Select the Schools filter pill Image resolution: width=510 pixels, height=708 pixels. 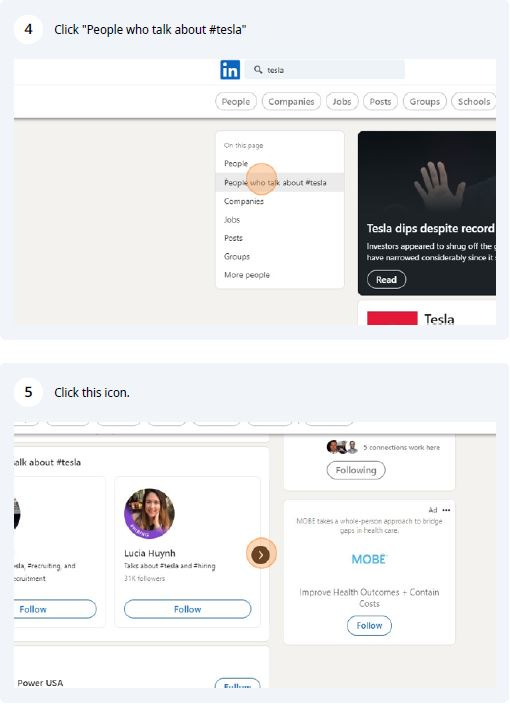point(473,102)
